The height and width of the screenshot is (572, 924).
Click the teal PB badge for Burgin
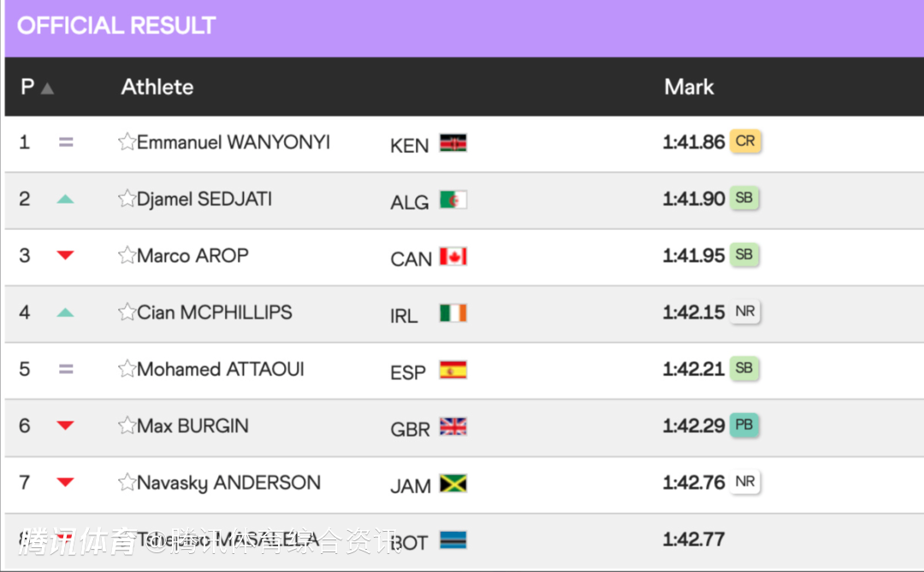tap(744, 425)
